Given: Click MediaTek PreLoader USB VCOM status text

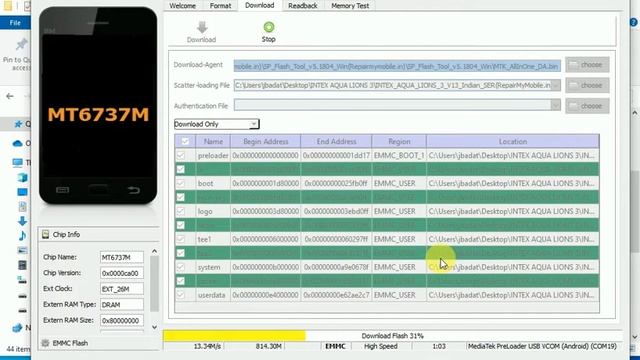Looking at the screenshot, I should (x=542, y=346).
